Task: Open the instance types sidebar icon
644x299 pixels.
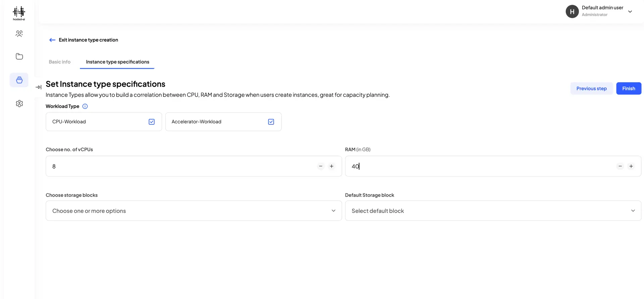Action: coord(19,80)
